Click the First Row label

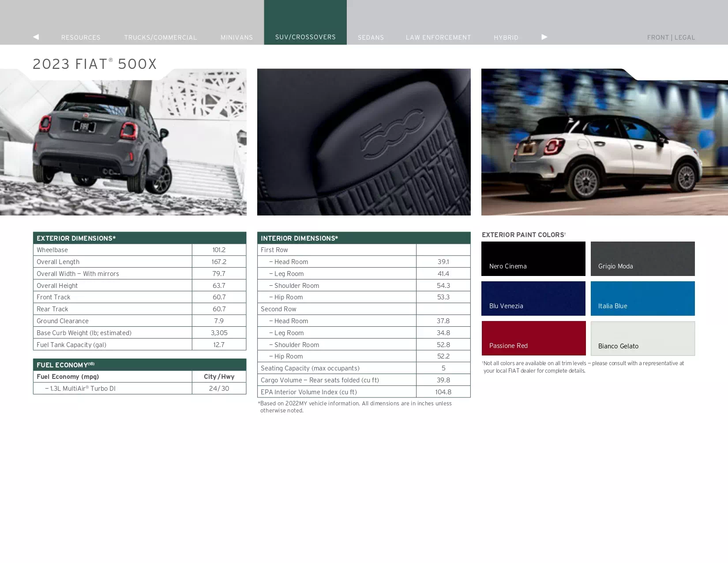coord(274,250)
